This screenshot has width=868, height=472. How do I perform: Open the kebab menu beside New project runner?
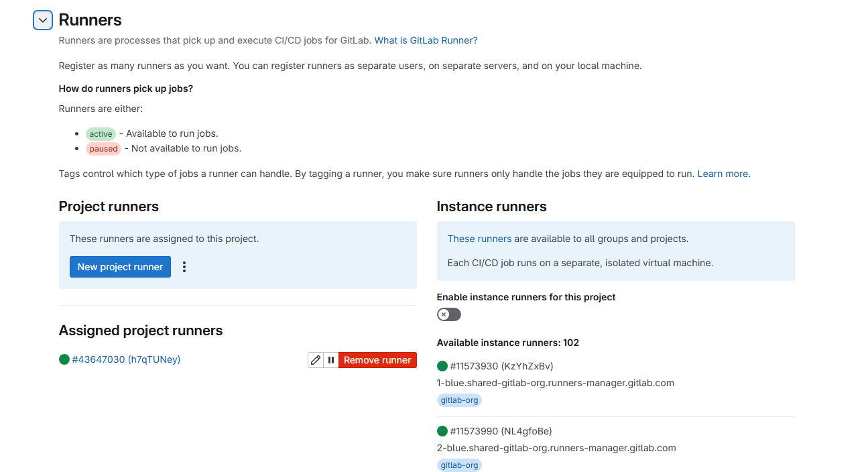pyautogui.click(x=184, y=267)
